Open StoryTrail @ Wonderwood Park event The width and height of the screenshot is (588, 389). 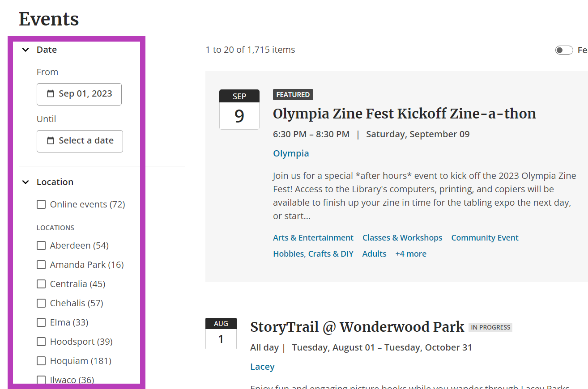(x=357, y=327)
